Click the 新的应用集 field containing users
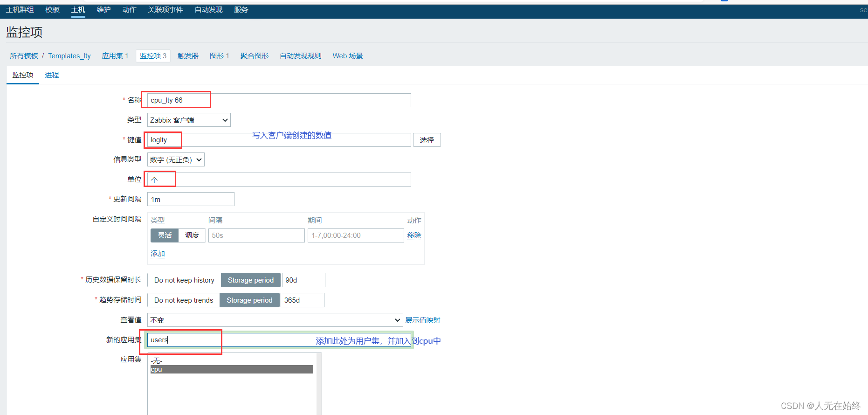 coord(279,340)
